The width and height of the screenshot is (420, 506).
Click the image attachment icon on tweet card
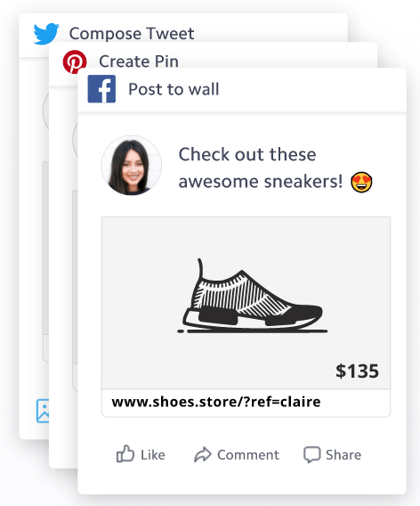click(x=43, y=411)
